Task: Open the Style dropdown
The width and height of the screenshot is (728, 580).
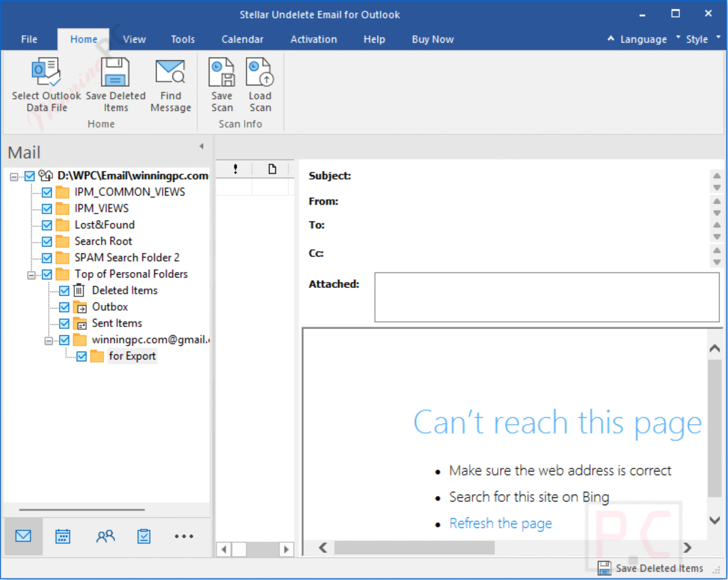Action: (703, 39)
